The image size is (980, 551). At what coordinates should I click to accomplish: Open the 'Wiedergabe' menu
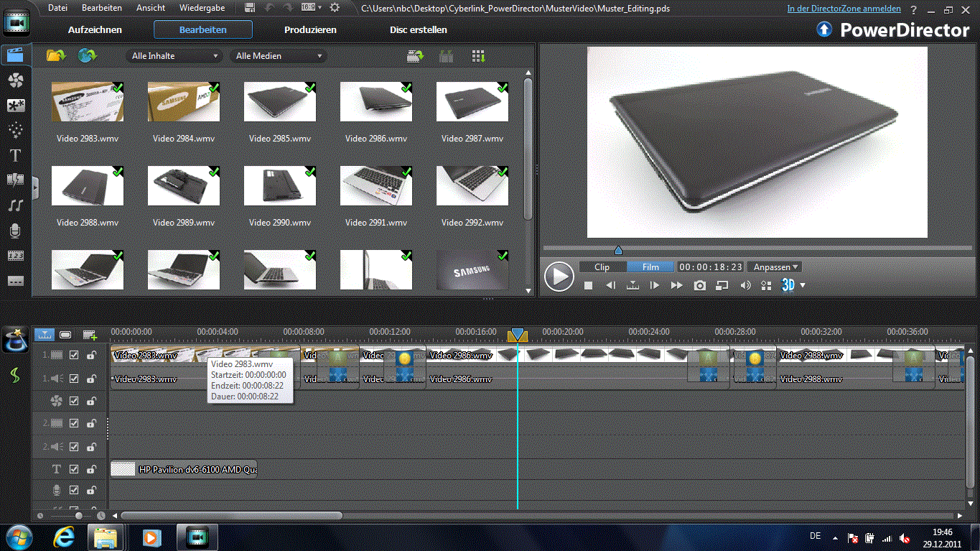point(202,8)
